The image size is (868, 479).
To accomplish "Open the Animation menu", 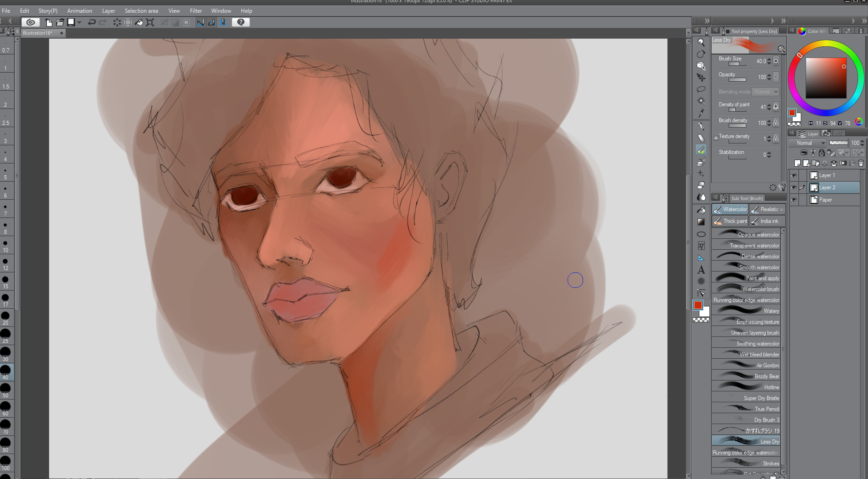I will point(80,10).
